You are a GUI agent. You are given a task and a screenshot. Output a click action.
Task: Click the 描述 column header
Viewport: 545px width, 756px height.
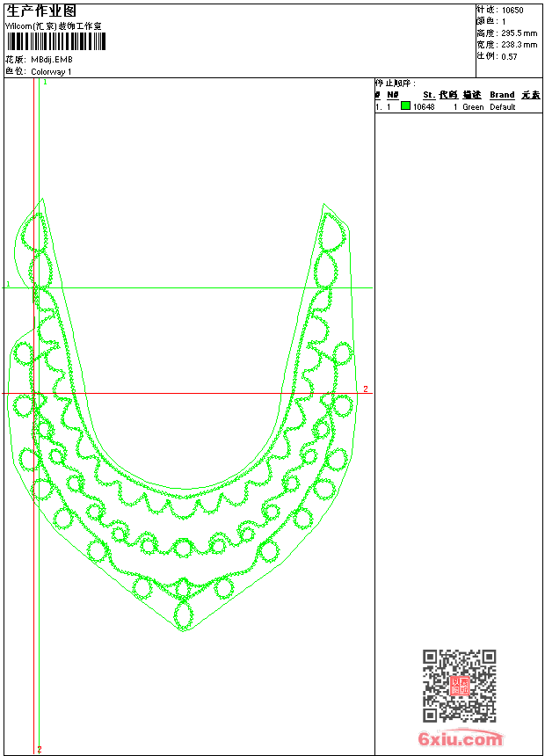click(x=472, y=95)
